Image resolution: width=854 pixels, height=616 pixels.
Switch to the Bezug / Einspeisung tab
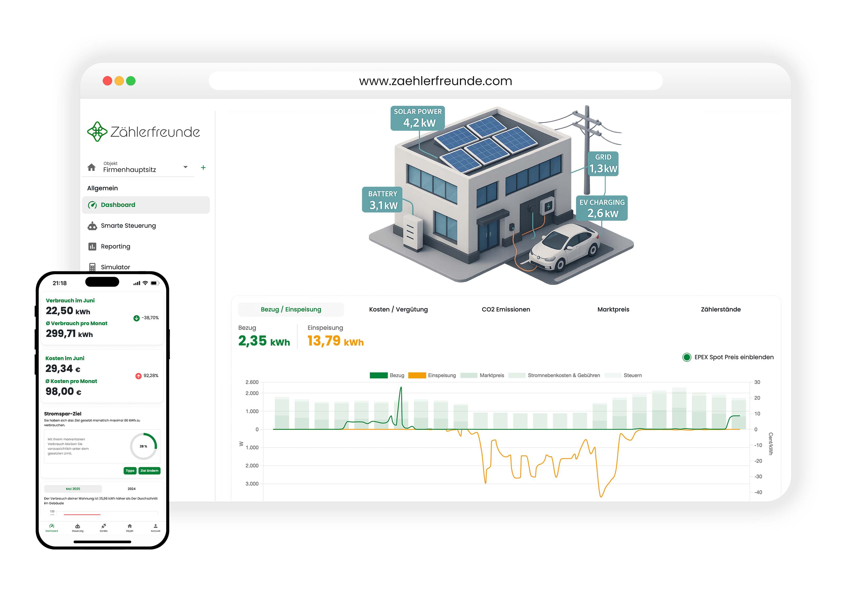tap(291, 309)
